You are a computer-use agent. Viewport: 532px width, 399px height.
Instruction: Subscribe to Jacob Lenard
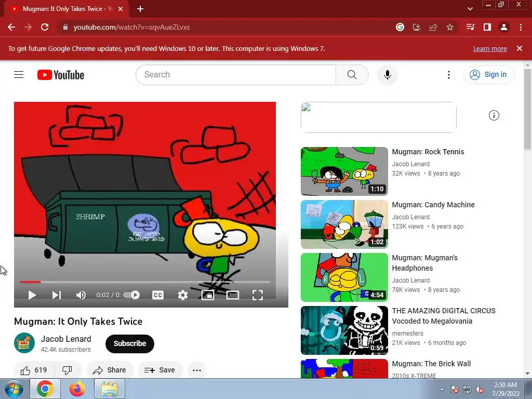tap(129, 343)
